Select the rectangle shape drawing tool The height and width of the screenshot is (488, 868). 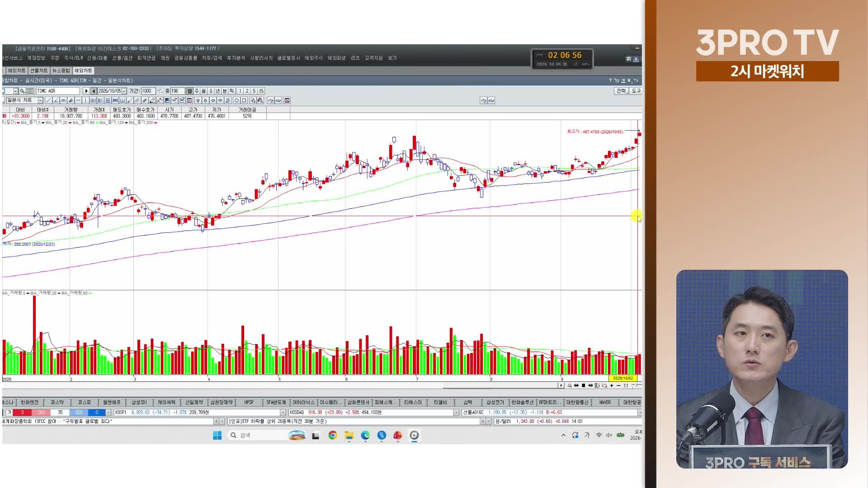tap(244, 100)
